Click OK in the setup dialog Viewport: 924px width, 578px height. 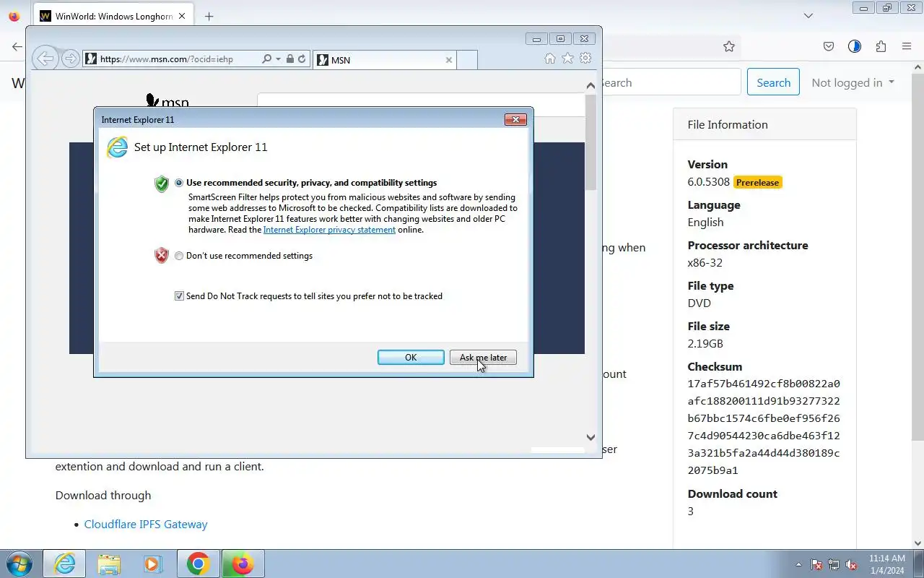click(411, 358)
